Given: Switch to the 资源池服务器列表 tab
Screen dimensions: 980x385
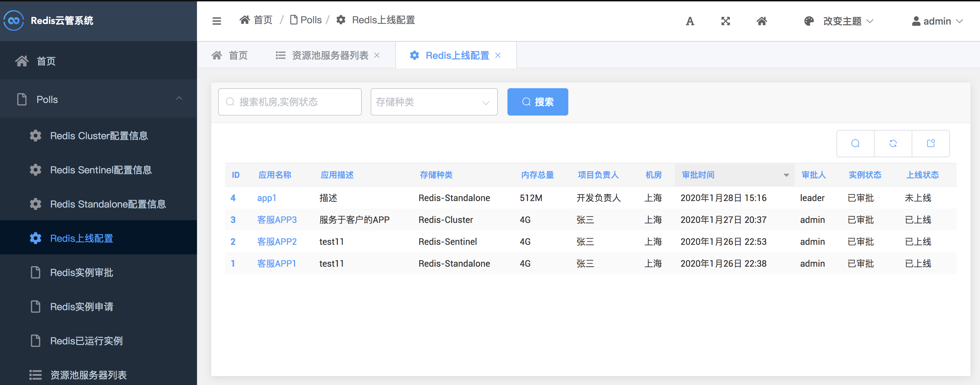Looking at the screenshot, I should coord(329,55).
